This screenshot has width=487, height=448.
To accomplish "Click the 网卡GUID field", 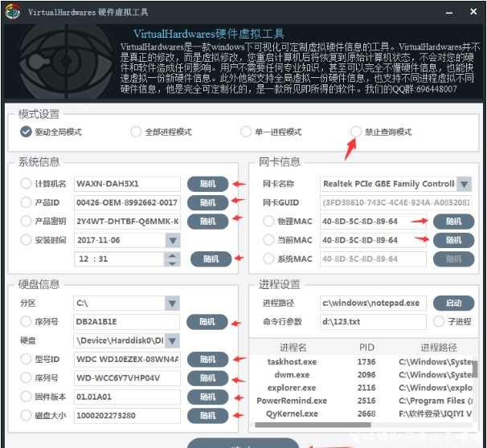I will click(x=396, y=202).
